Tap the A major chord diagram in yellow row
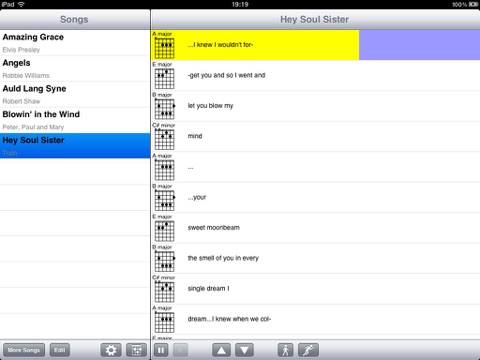This screenshot has width=480, height=360. 164,48
